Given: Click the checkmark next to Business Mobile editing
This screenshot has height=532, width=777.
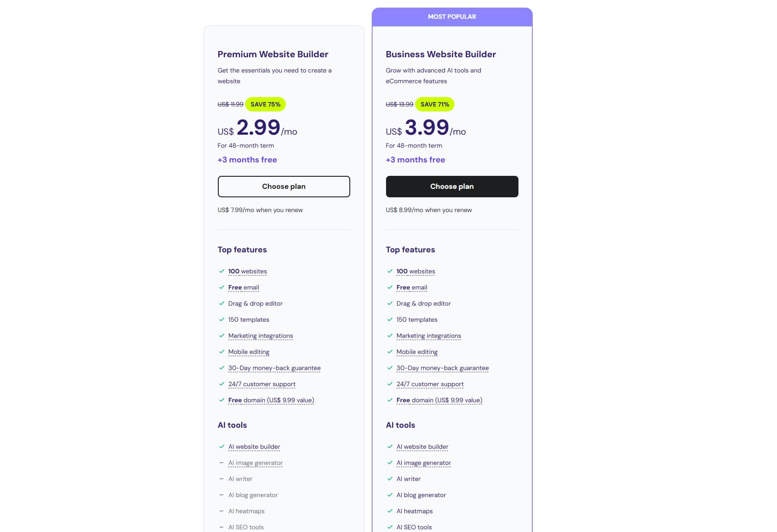Looking at the screenshot, I should [390, 352].
